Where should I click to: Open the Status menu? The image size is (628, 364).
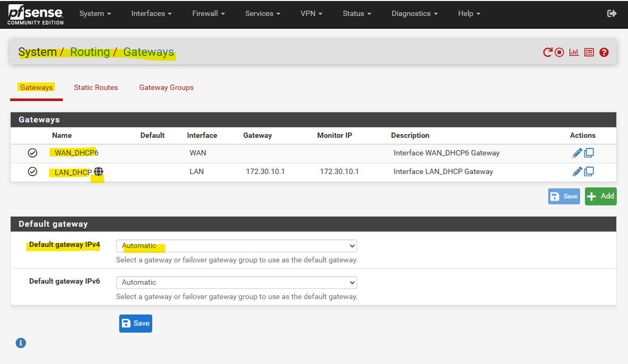click(357, 14)
